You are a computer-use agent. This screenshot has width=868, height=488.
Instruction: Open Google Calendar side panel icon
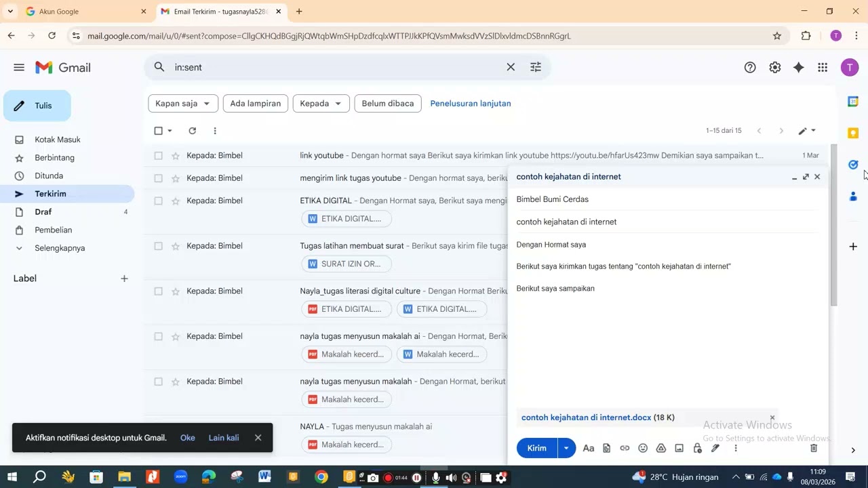pos(853,102)
